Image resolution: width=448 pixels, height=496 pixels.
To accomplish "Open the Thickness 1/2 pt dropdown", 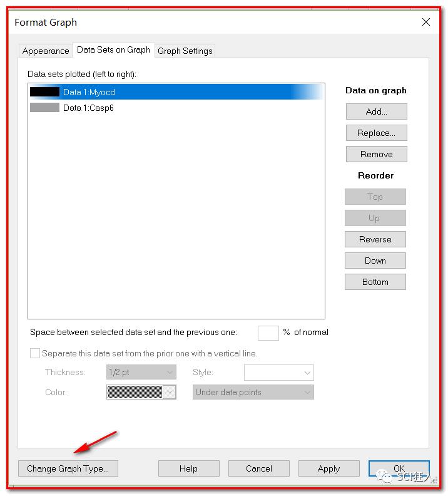I will (x=141, y=372).
